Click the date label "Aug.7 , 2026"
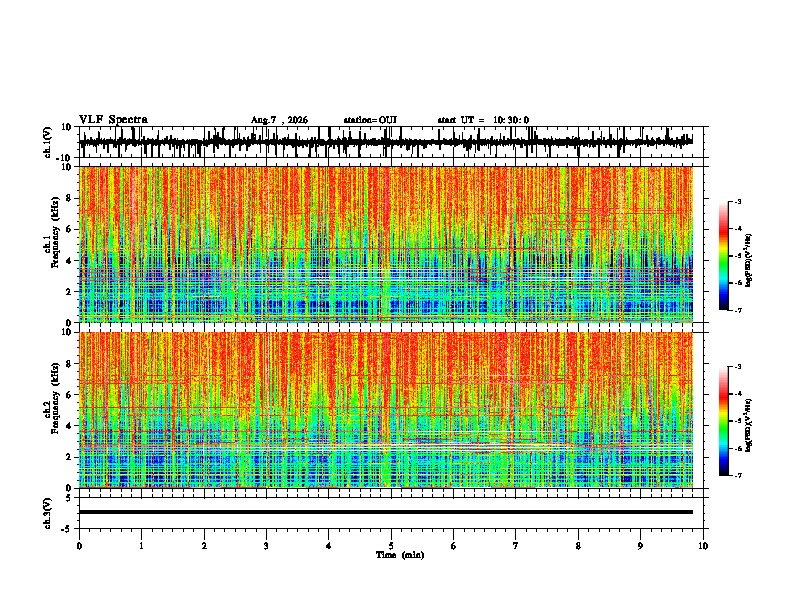Viewport: 792px width, 612px height. pyautogui.click(x=279, y=120)
